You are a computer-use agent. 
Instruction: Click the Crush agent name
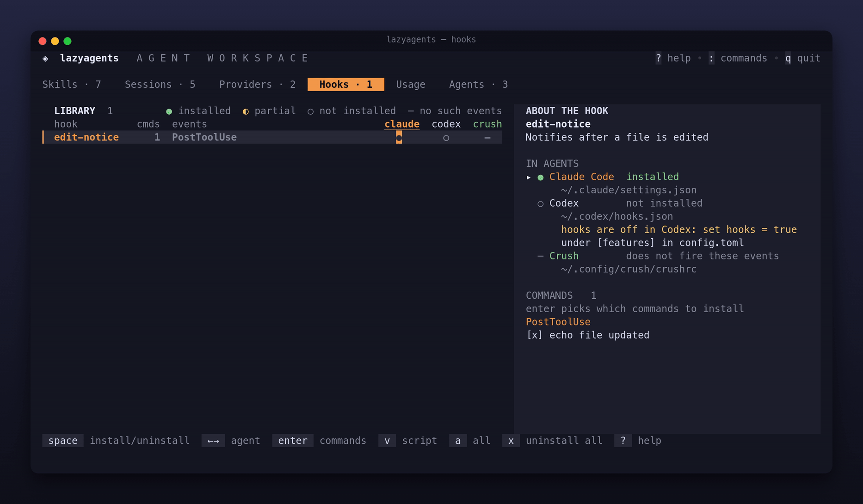click(564, 256)
